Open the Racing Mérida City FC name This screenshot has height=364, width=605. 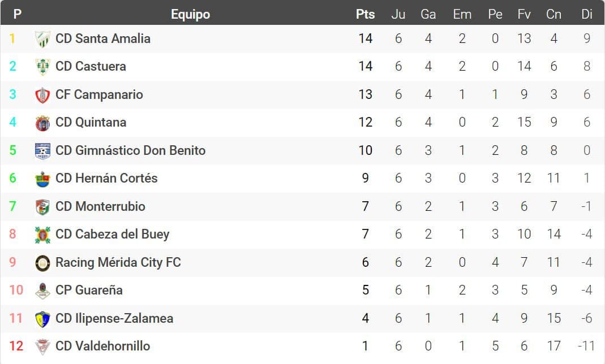click(118, 262)
